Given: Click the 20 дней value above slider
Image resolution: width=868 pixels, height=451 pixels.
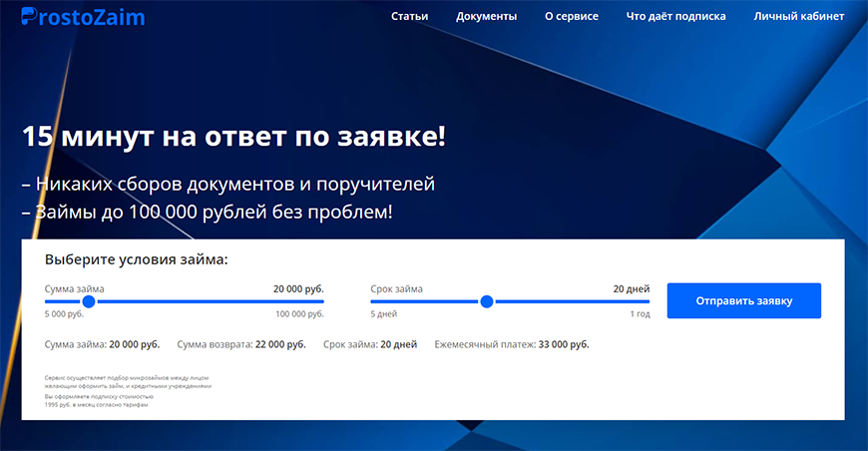Looking at the screenshot, I should [631, 289].
